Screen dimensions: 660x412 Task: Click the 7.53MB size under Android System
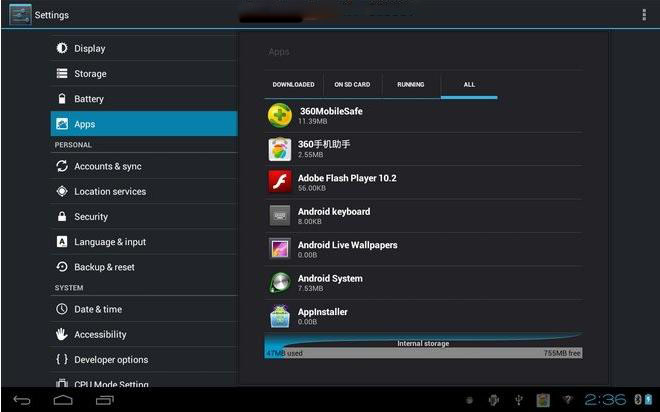310,288
